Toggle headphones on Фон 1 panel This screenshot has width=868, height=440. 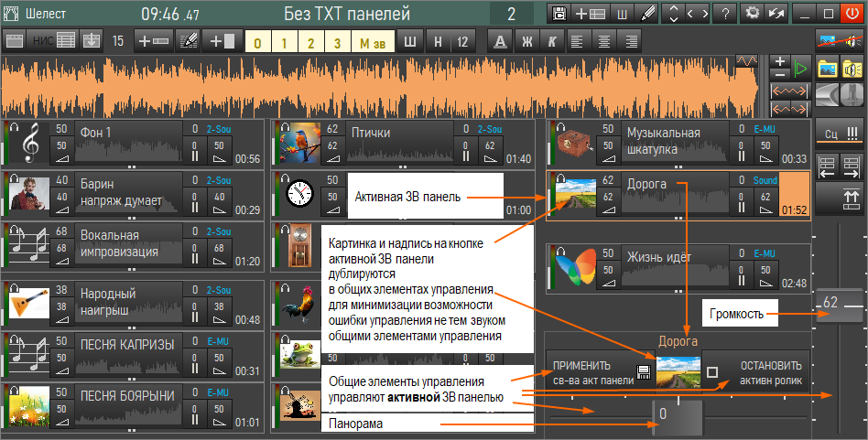[x=15, y=127]
